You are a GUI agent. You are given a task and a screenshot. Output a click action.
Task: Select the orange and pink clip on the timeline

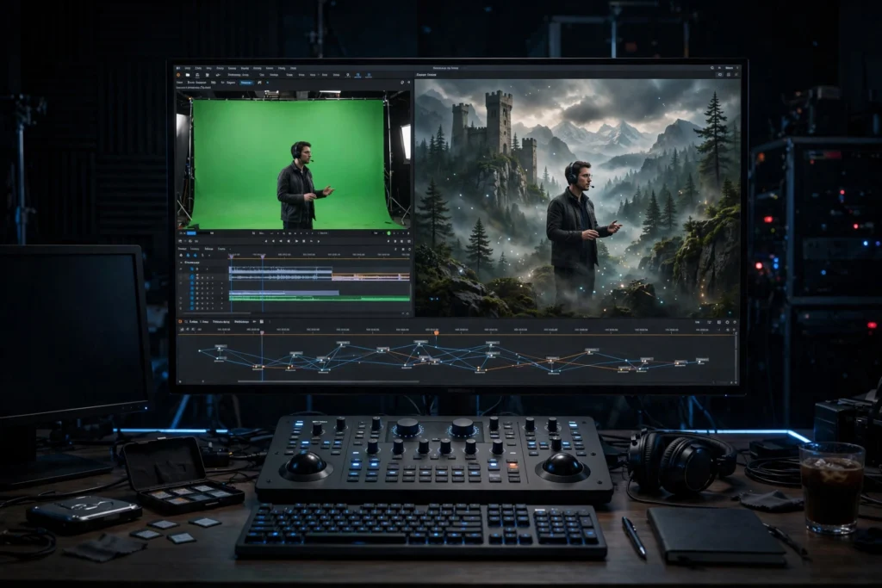point(370,276)
